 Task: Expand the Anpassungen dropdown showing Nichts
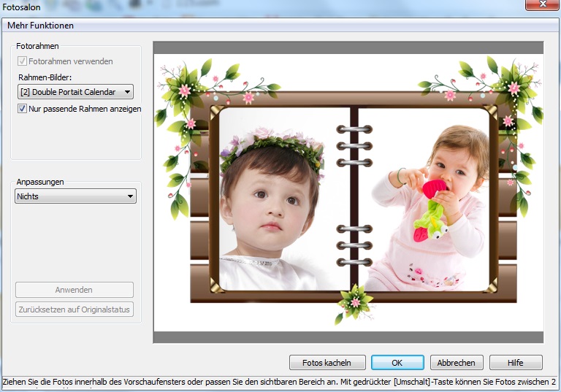pyautogui.click(x=75, y=196)
